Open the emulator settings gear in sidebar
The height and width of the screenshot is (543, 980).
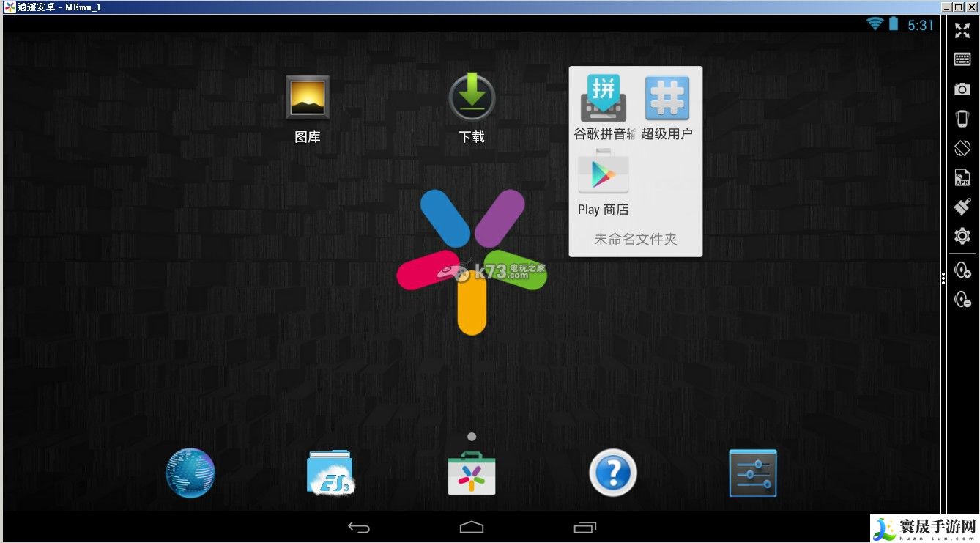coord(962,236)
